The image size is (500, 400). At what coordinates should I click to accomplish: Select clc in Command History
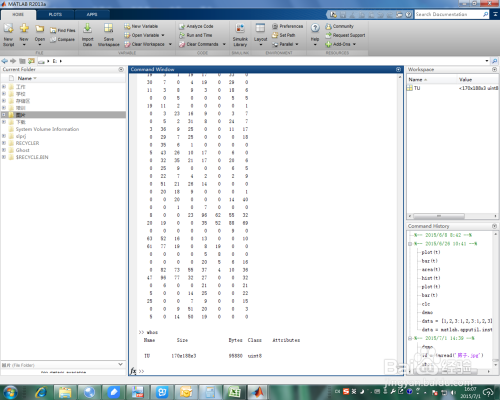(x=426, y=304)
